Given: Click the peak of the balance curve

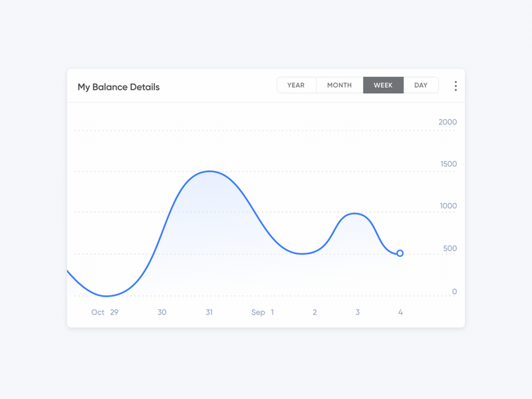Looking at the screenshot, I should tap(210, 171).
